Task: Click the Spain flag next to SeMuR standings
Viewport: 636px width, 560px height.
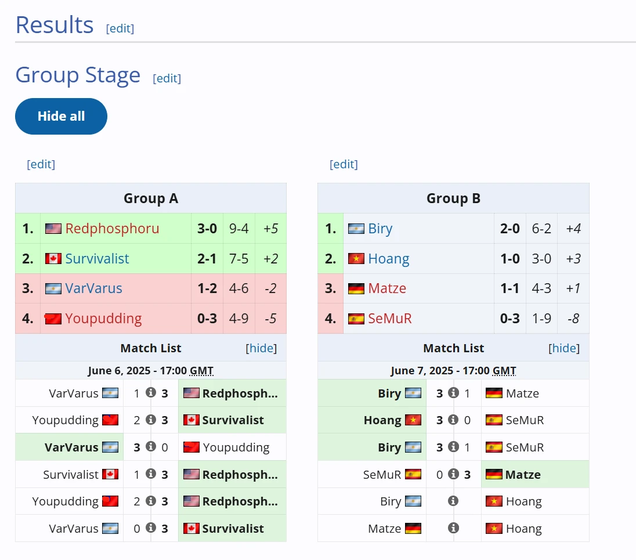Action: (x=356, y=319)
